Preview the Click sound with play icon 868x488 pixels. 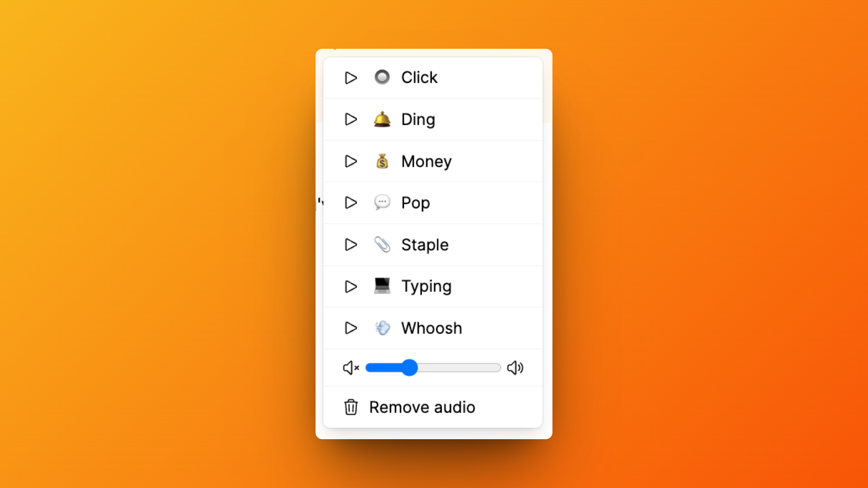(351, 78)
